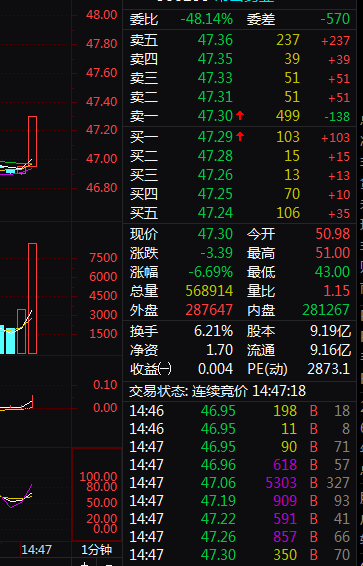
Task: Click the red up arrow beside 卖一 price
Action: (x=240, y=116)
